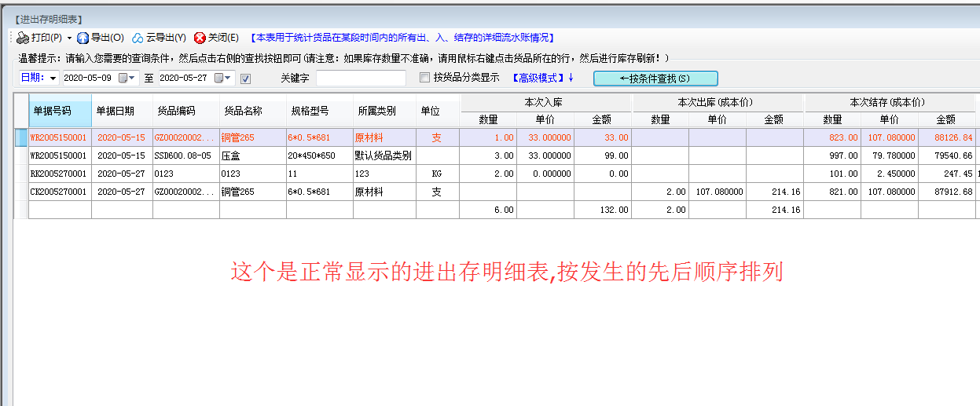
Task: Select row with document number RK2005270001
Action: click(59, 174)
